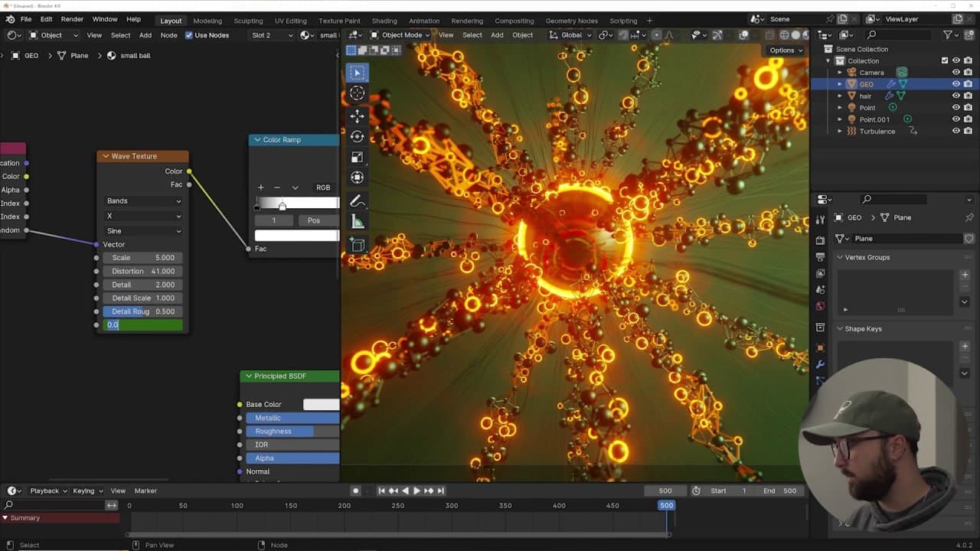Jump to the timeline start frame
980x551 pixels.
381,491
